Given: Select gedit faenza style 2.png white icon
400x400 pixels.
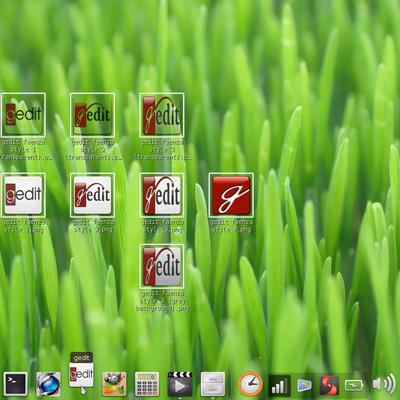Looking at the screenshot, I should pyautogui.click(x=92, y=195).
